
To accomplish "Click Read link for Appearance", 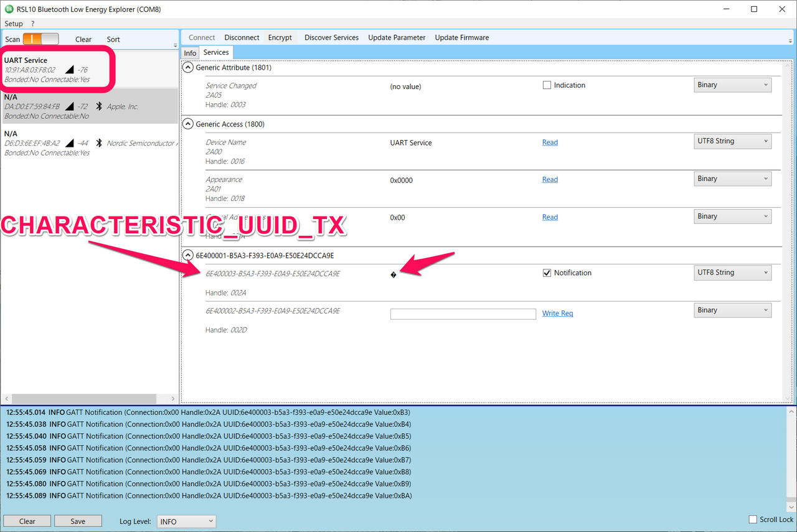I will pyautogui.click(x=550, y=180).
